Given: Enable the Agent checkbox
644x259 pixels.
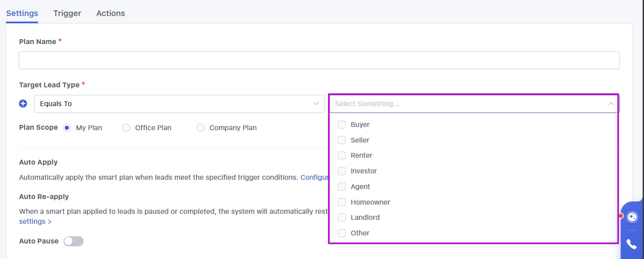Looking at the screenshot, I should [x=342, y=187].
